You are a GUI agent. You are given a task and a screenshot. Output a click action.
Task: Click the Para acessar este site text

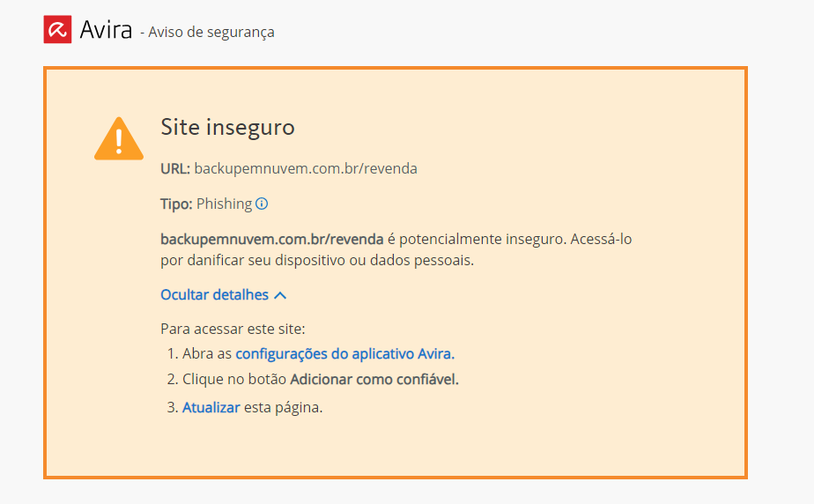(233, 329)
